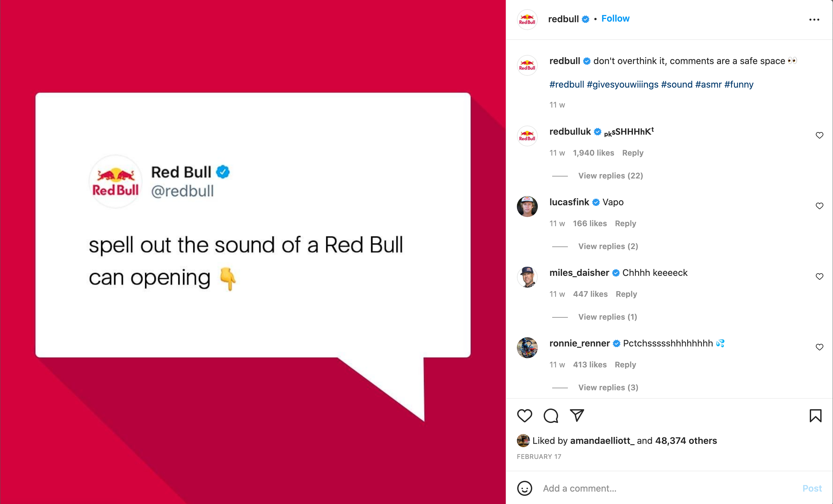View the list of 48,374 others who liked
Image resolution: width=833 pixels, height=504 pixels.
686,441
